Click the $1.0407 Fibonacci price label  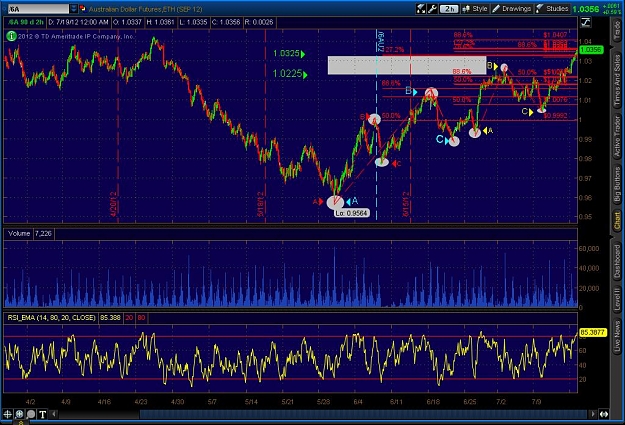tap(555, 35)
